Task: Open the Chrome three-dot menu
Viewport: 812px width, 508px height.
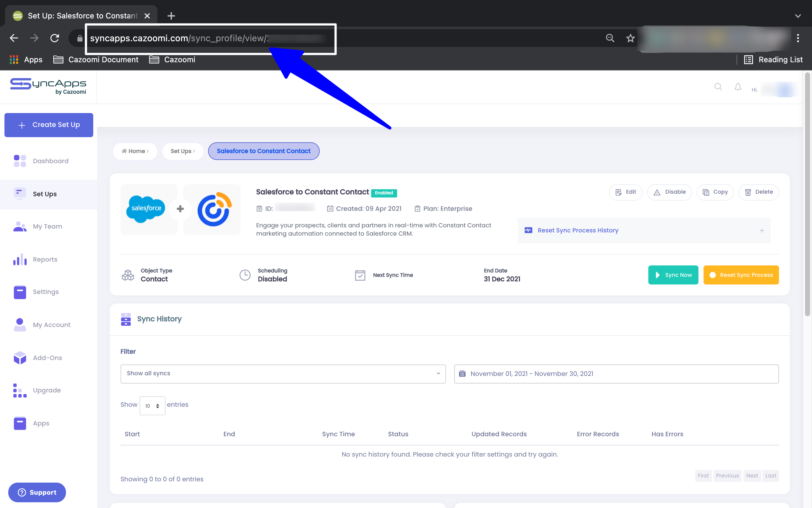Action: [x=798, y=38]
